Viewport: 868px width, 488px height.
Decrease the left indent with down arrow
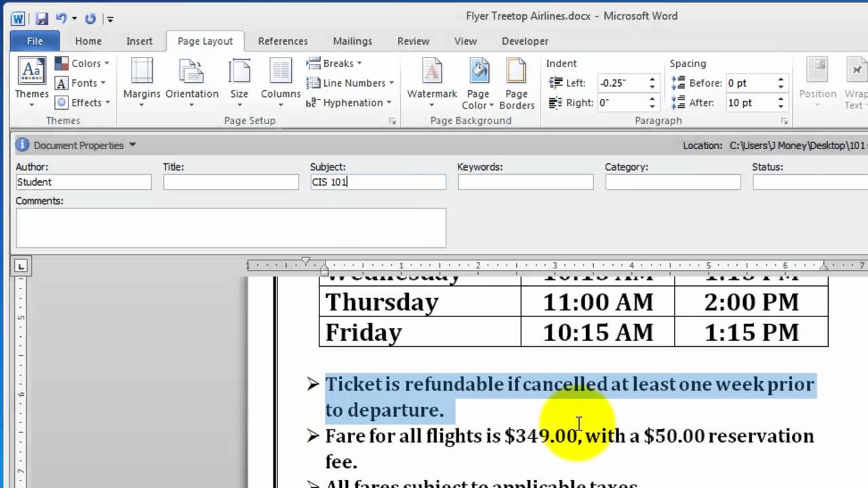[652, 87]
